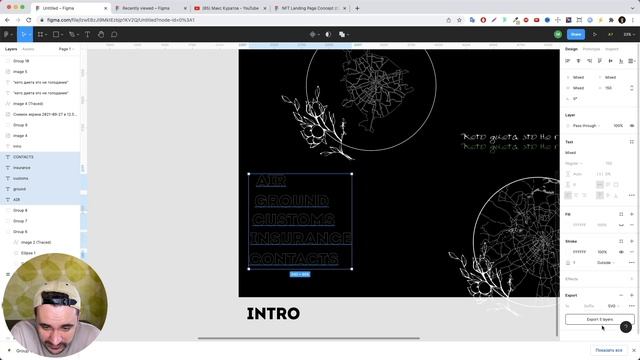Click the Align left icon
Viewport: 640px width, 360px height.
point(567,61)
